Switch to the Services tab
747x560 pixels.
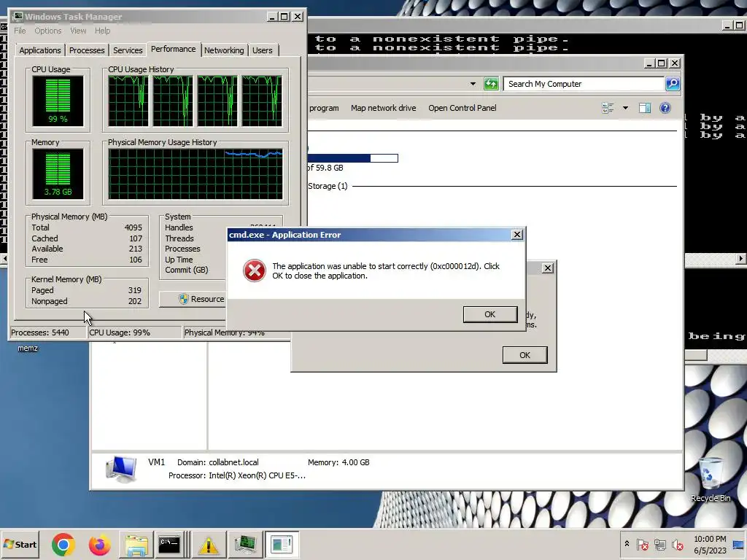128,50
